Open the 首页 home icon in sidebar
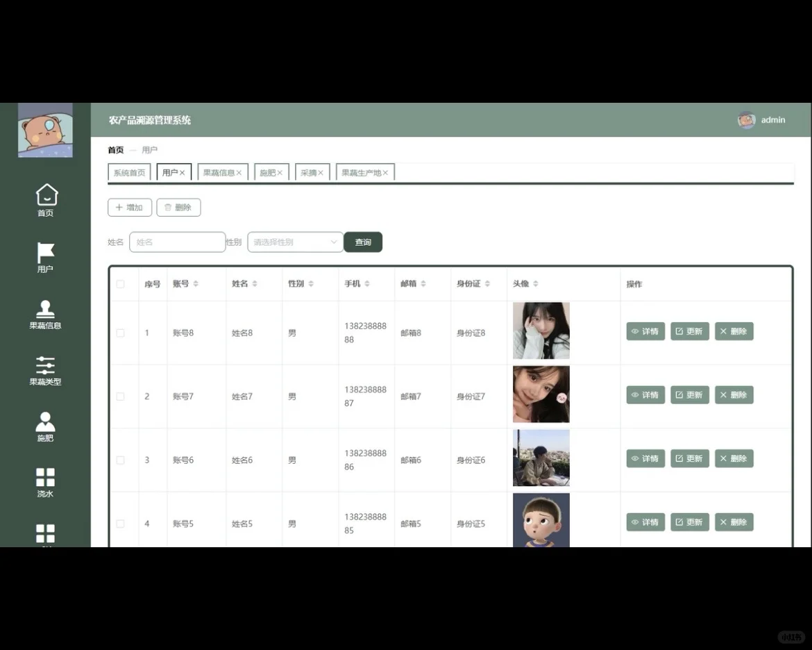Image resolution: width=812 pixels, height=650 pixels. (46, 195)
